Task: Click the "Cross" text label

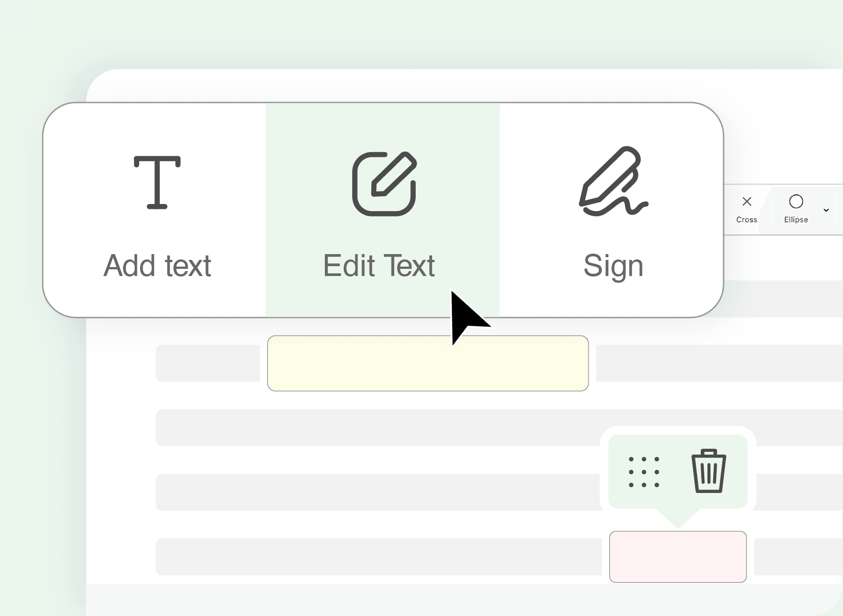Action: coord(747,220)
